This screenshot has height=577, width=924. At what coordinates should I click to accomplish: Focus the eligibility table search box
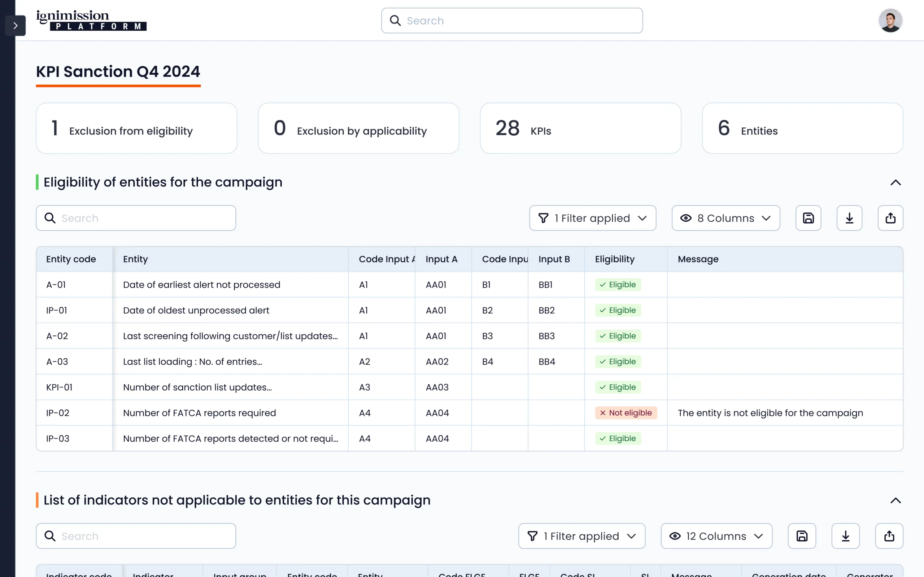coord(136,218)
